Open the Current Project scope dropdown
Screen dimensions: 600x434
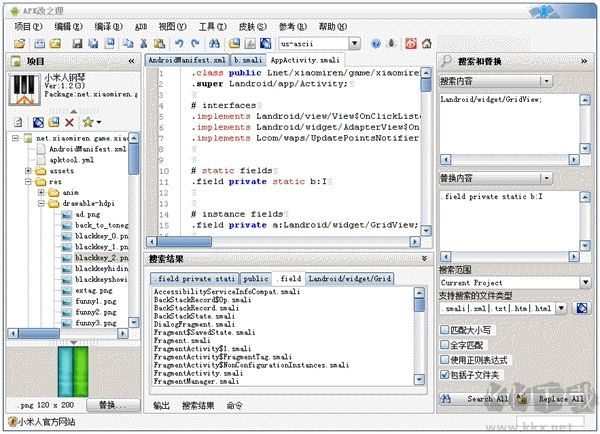point(585,282)
